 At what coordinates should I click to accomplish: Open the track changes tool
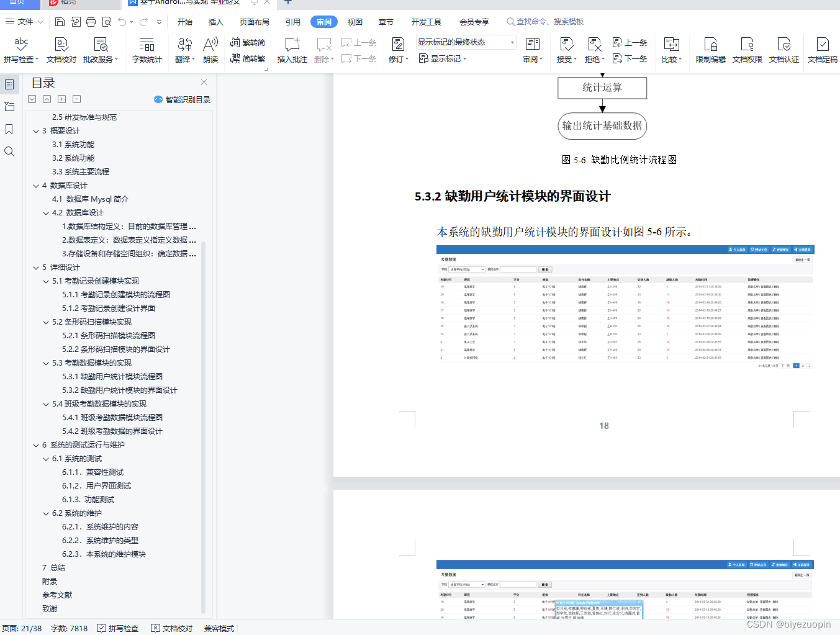[x=398, y=50]
